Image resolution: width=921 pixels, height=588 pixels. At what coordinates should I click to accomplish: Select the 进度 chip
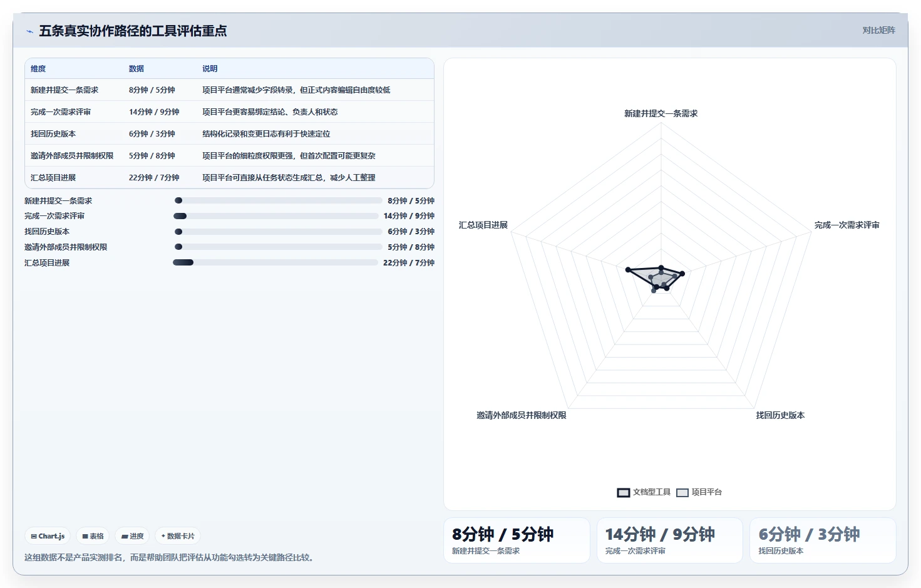[132, 536]
